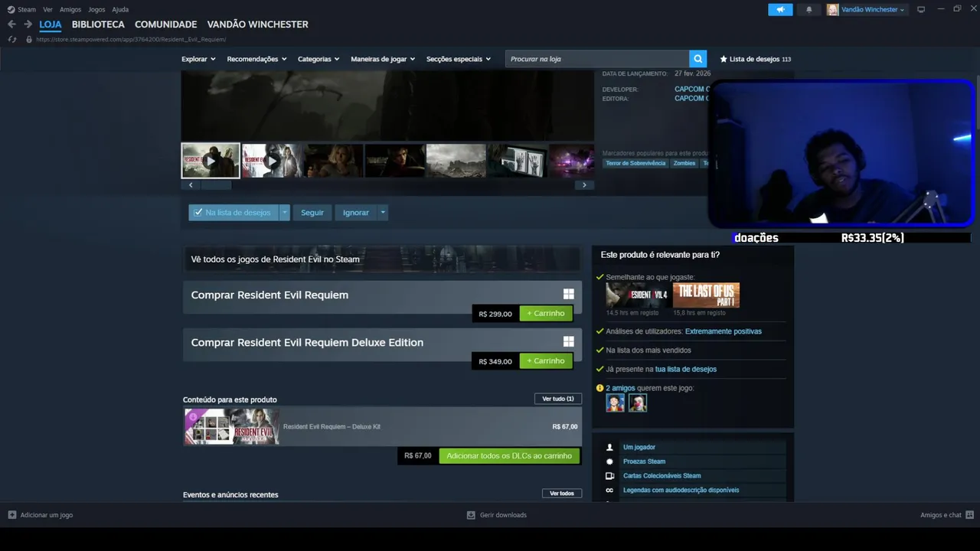Screen dimensions: 980x551
Task: Click the star icon next to Lista de desejos
Action: click(x=724, y=59)
